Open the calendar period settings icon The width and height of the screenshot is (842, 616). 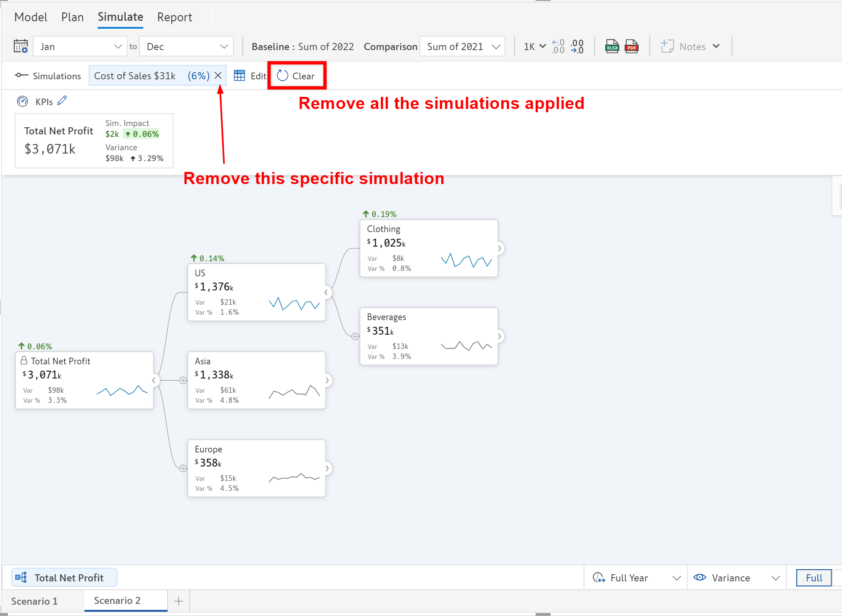pyautogui.click(x=20, y=46)
